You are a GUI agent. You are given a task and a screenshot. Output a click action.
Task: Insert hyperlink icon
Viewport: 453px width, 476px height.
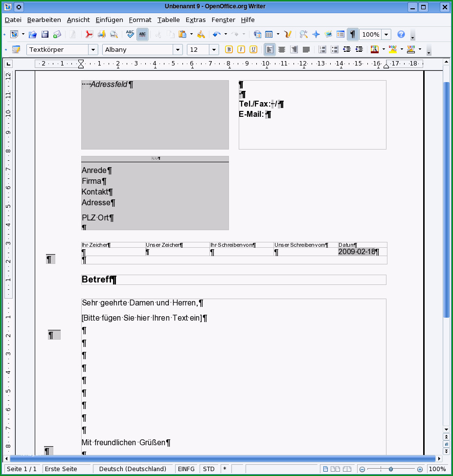(257, 34)
